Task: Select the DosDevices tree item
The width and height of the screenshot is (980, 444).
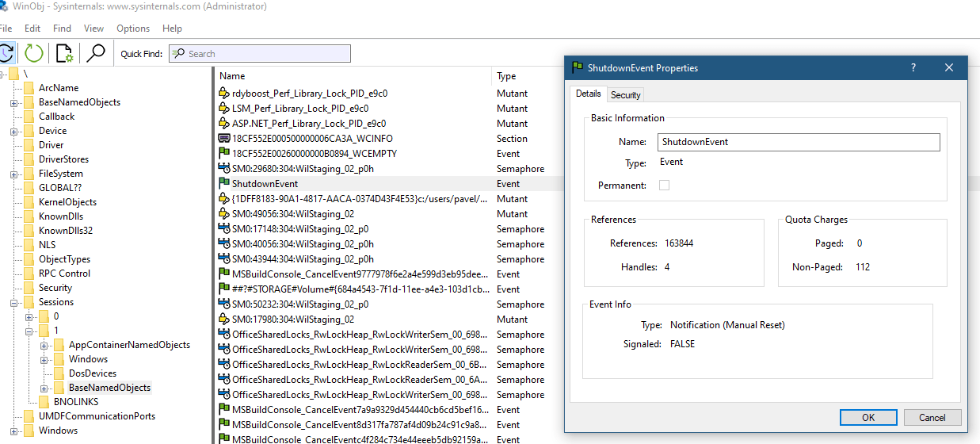Action: pyautogui.click(x=93, y=373)
